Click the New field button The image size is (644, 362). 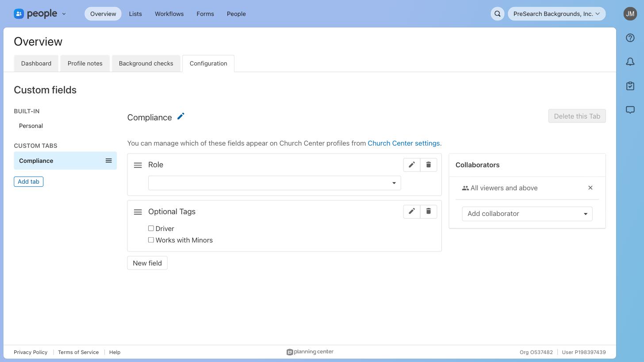(147, 263)
